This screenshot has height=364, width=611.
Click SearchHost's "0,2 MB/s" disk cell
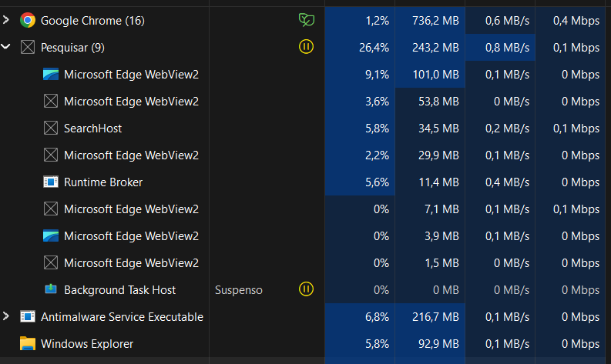point(500,128)
